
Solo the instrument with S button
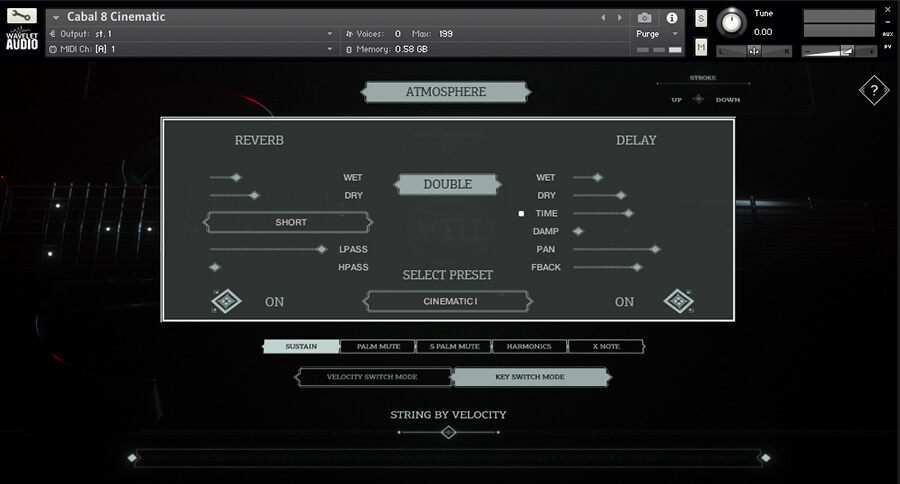pos(701,18)
